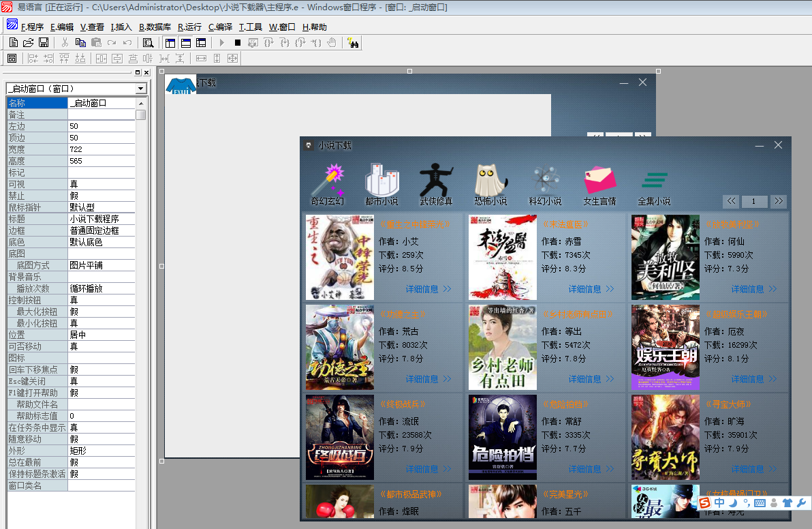Viewport: 812px width, 529px height.
Task: Click the Sogou S input method icon
Action: [x=704, y=502]
